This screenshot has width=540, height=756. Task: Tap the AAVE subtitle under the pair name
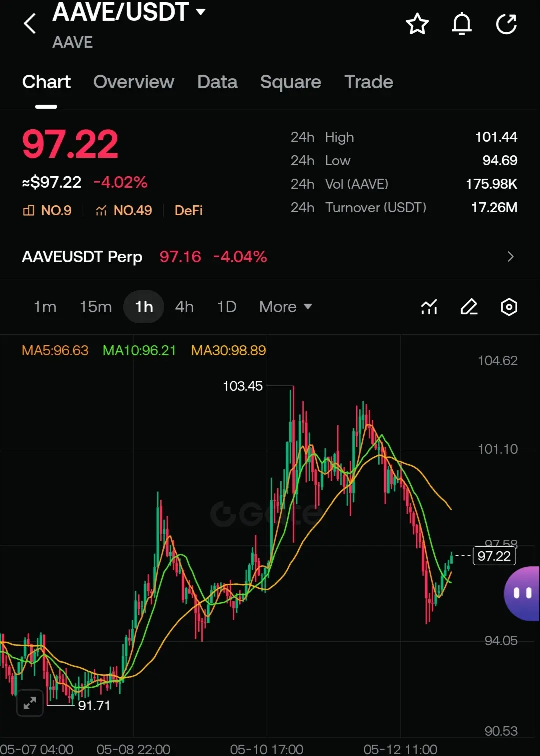(73, 42)
